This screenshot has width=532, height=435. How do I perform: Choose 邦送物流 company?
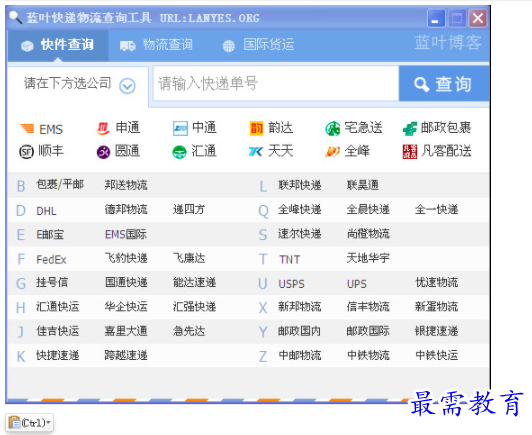pos(126,185)
